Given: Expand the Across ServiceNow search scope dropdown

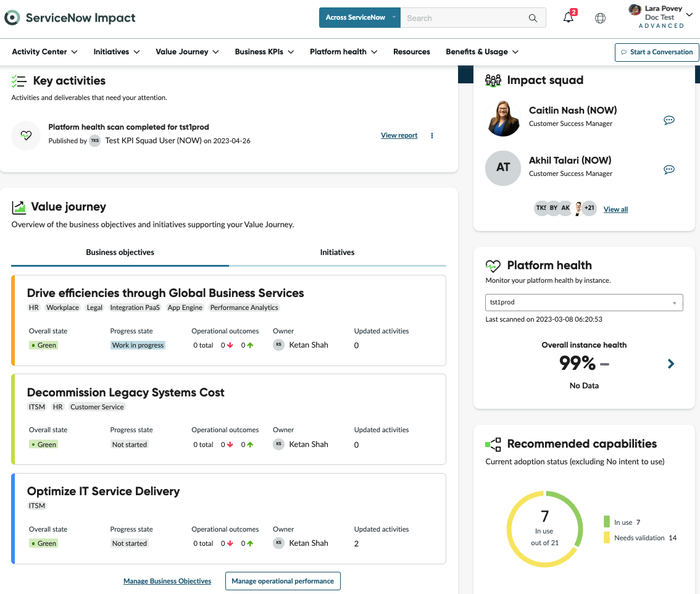Looking at the screenshot, I should 359,17.
